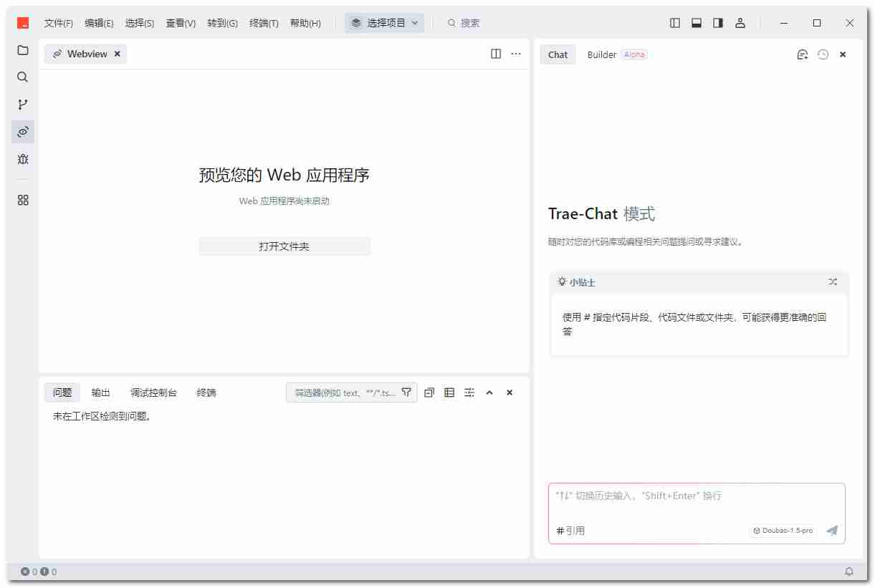
Task: Open the chat history icon
Action: (x=823, y=54)
